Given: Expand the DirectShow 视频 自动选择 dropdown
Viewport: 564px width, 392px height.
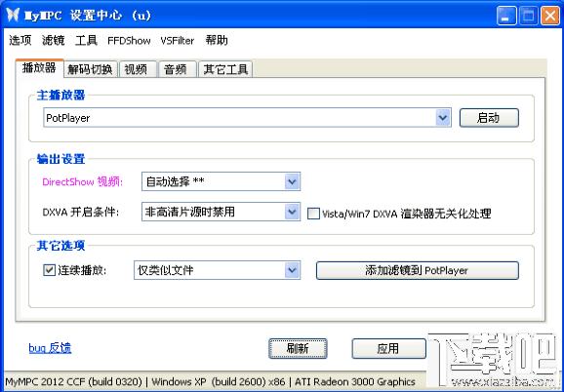Looking at the screenshot, I should click(292, 181).
